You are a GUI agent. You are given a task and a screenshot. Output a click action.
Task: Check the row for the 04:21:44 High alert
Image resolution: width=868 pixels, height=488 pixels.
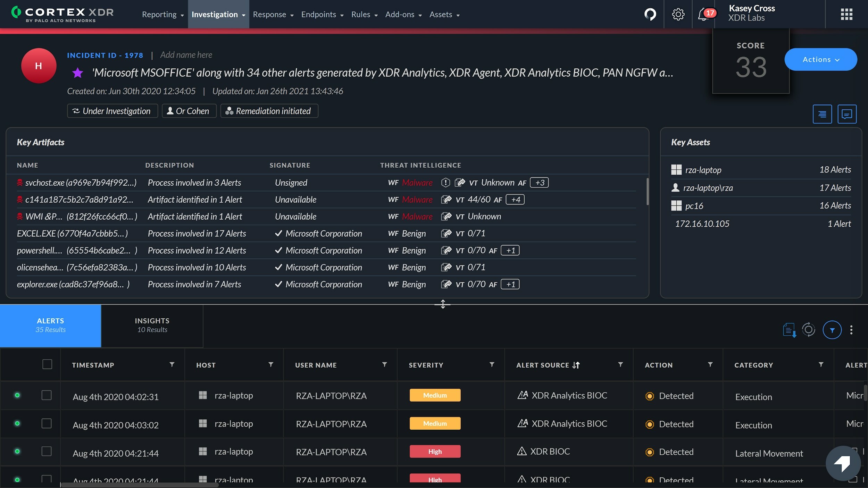coord(47,452)
